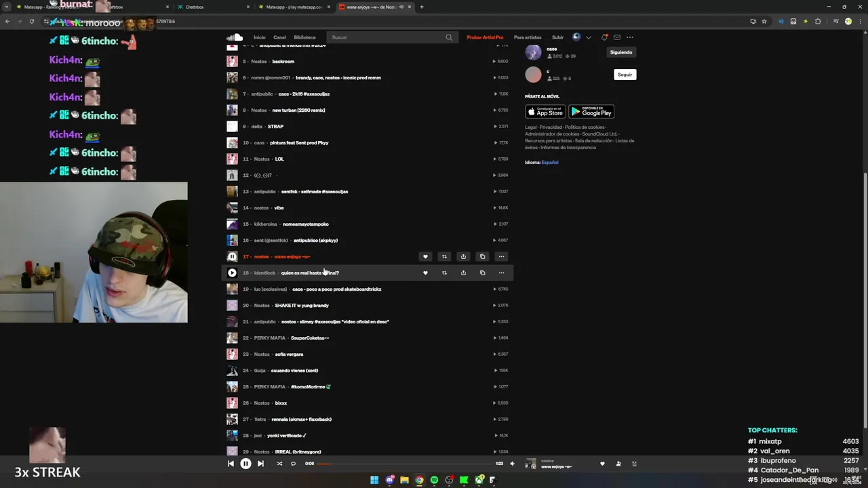Open the App Store badge

[x=545, y=111]
